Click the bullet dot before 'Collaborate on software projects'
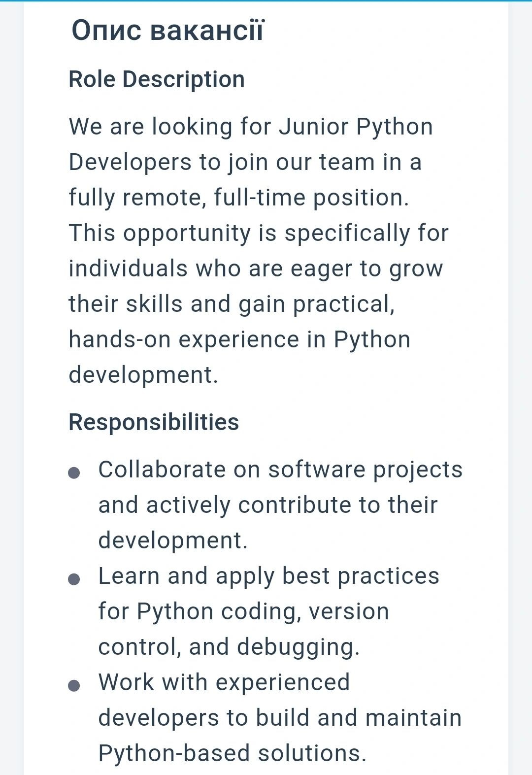 click(74, 473)
